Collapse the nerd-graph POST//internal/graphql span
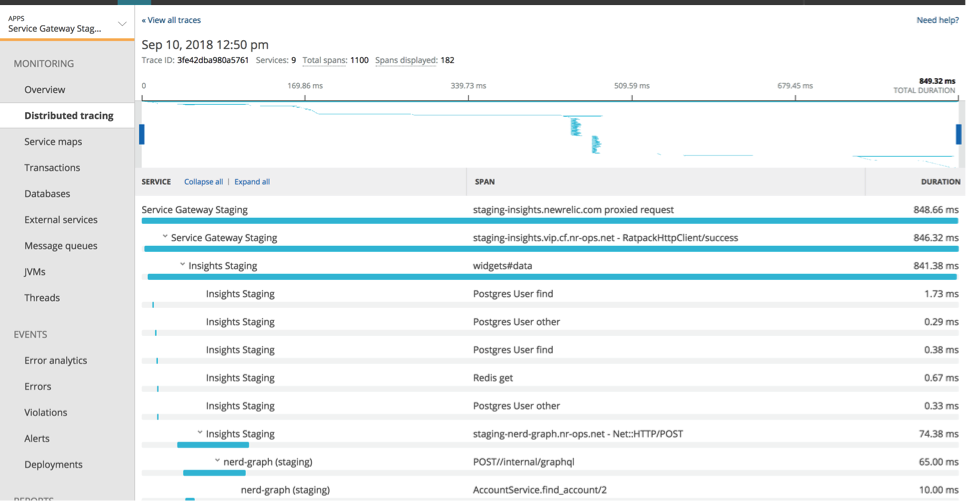The height and width of the screenshot is (501, 966). (x=217, y=461)
